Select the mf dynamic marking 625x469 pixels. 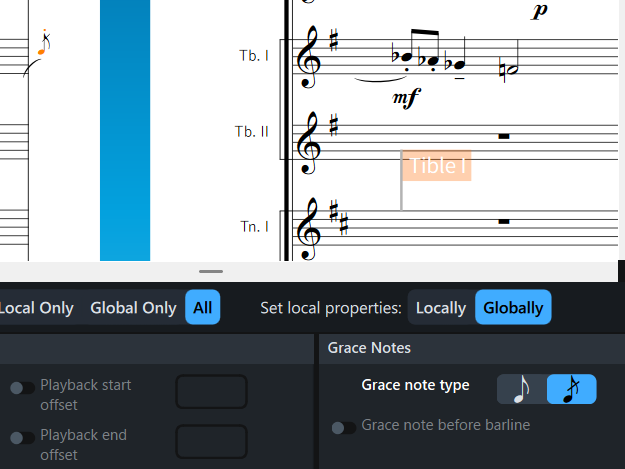(406, 97)
